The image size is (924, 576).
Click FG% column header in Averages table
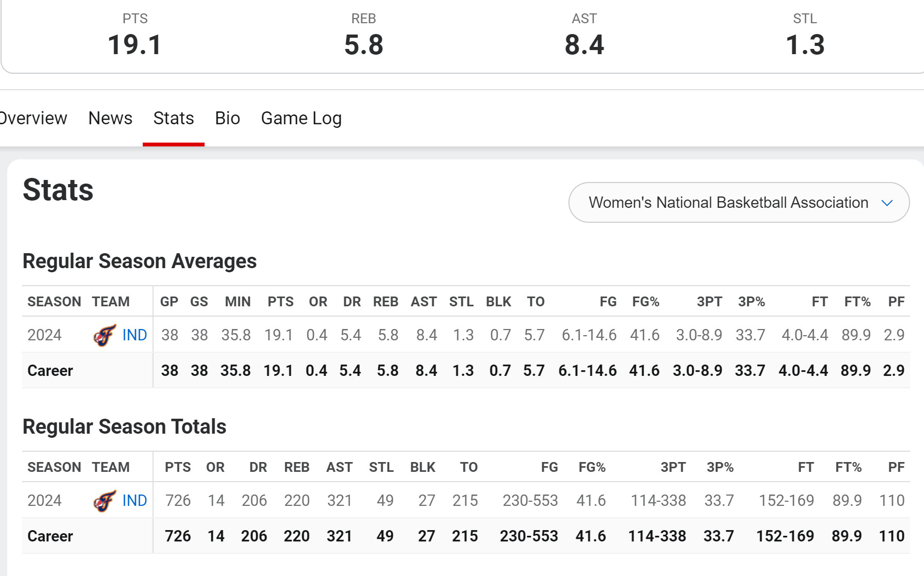pos(646,302)
